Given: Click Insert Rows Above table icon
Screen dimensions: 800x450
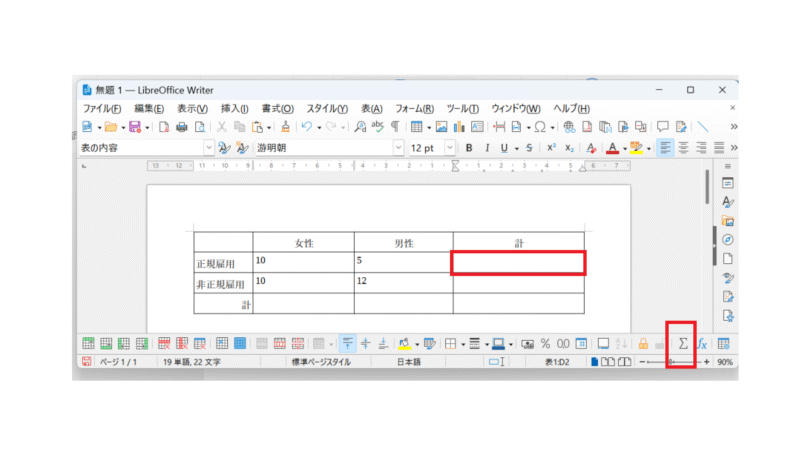Looking at the screenshot, I should [x=88, y=344].
